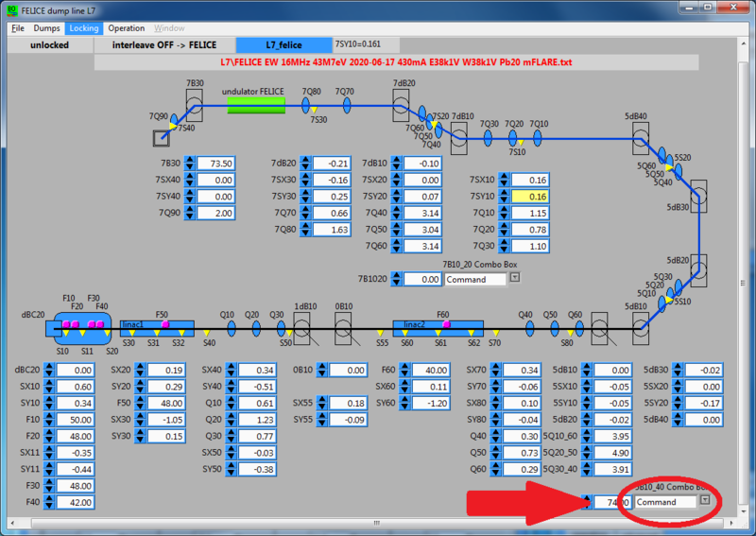Open the Dumps menu

[x=46, y=28]
